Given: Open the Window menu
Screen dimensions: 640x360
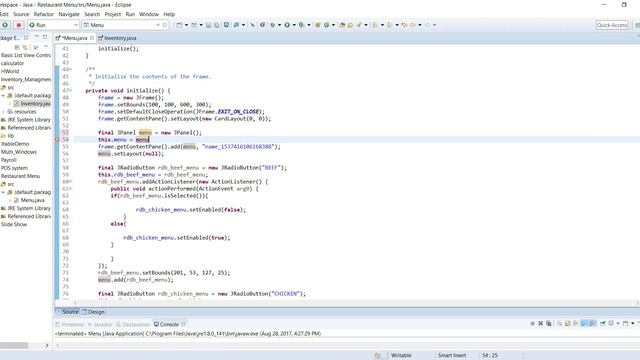Looking at the screenshot, I should tap(149, 14).
